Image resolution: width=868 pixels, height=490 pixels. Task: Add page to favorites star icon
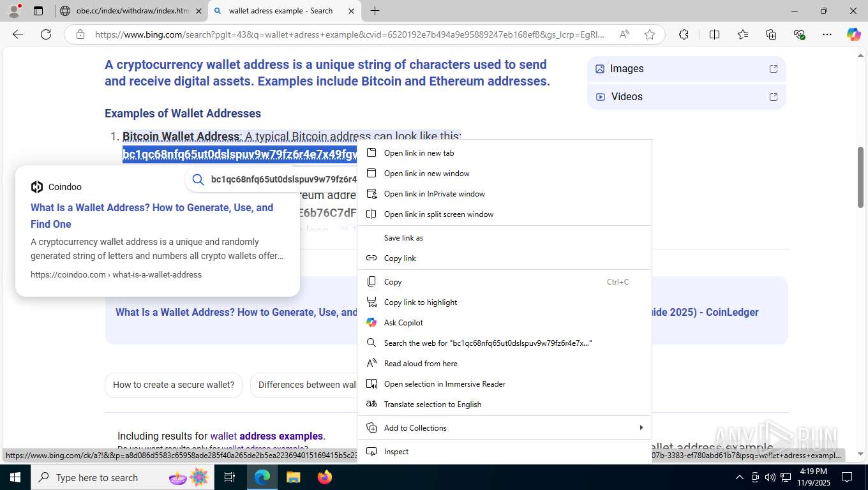point(650,34)
